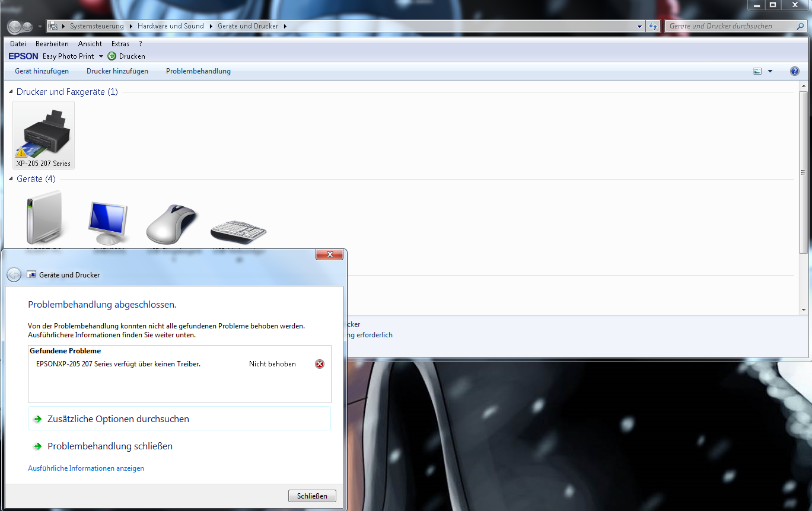Select the monitor device icon
Viewport: 812px width, 511px height.
[x=107, y=224]
